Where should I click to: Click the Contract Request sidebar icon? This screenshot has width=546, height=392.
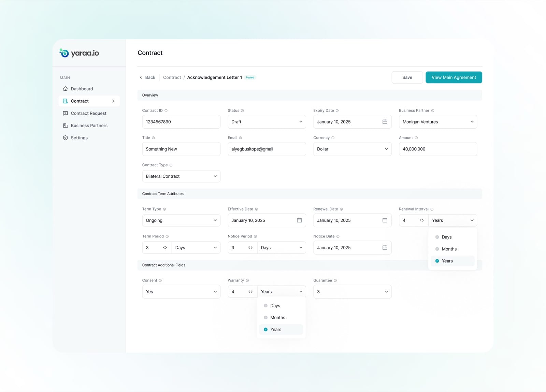65,113
